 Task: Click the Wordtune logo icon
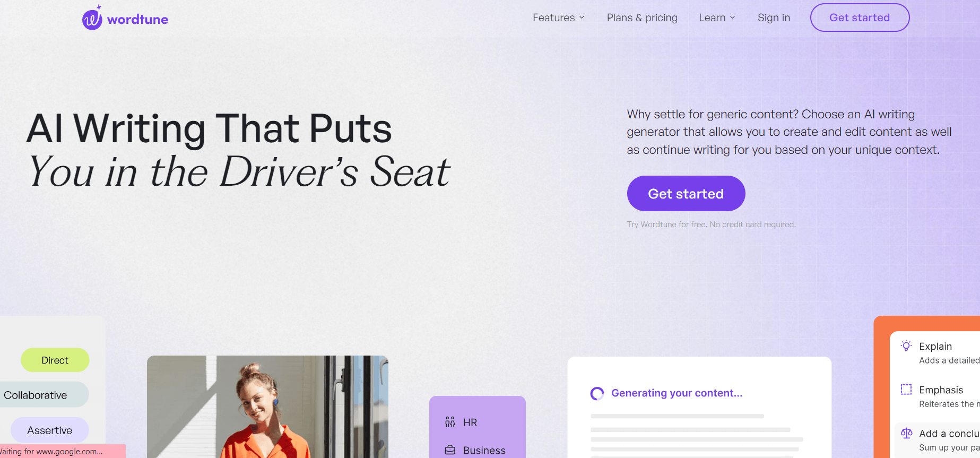click(92, 18)
